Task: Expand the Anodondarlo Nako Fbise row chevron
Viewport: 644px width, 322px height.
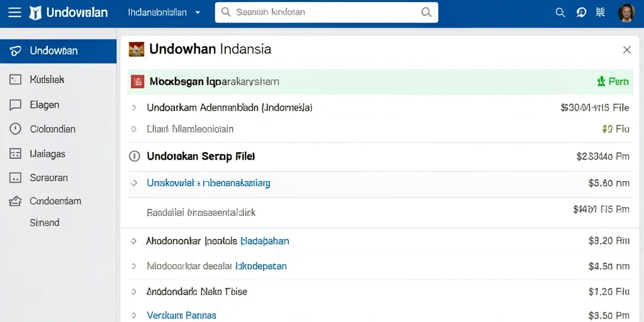Action: click(x=133, y=292)
